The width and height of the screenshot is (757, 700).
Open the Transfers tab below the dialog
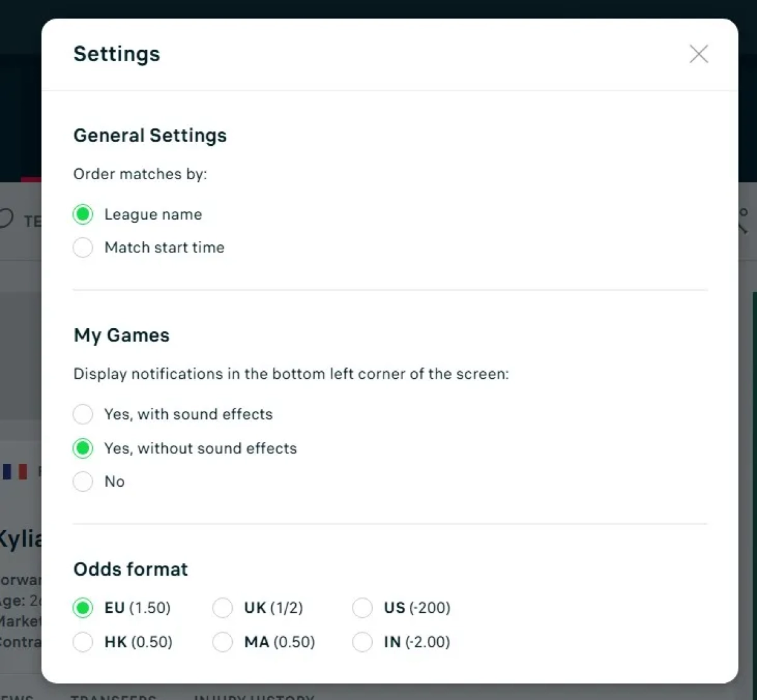click(x=114, y=697)
